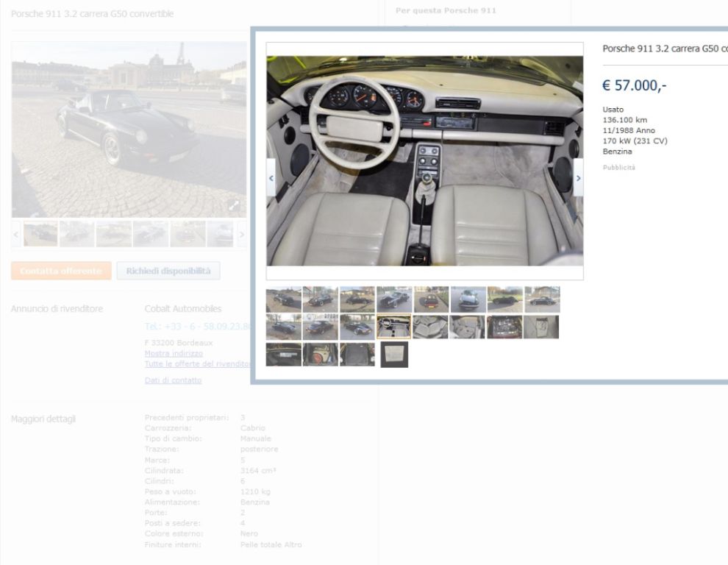Click 'Richiedi disponibilità' button
728x565 pixels.
168,271
